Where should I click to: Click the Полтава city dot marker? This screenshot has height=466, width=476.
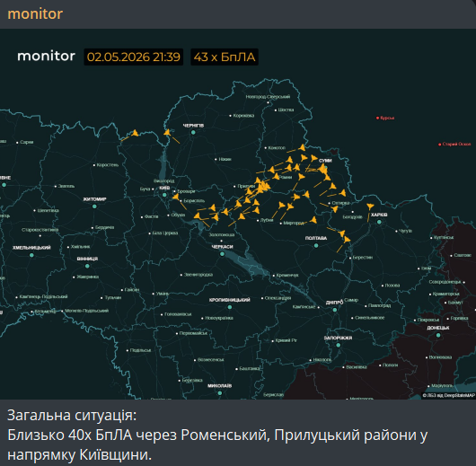pyautogui.click(x=316, y=245)
